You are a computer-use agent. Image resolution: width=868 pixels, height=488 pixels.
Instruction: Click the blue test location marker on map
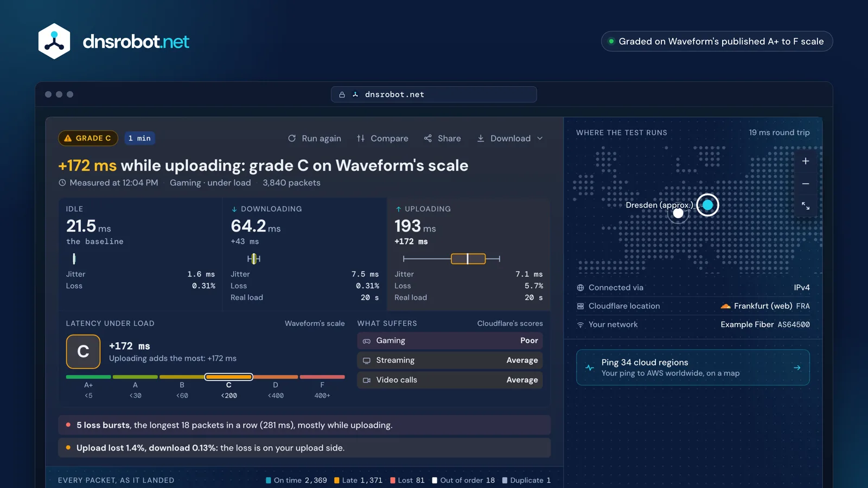[707, 205]
